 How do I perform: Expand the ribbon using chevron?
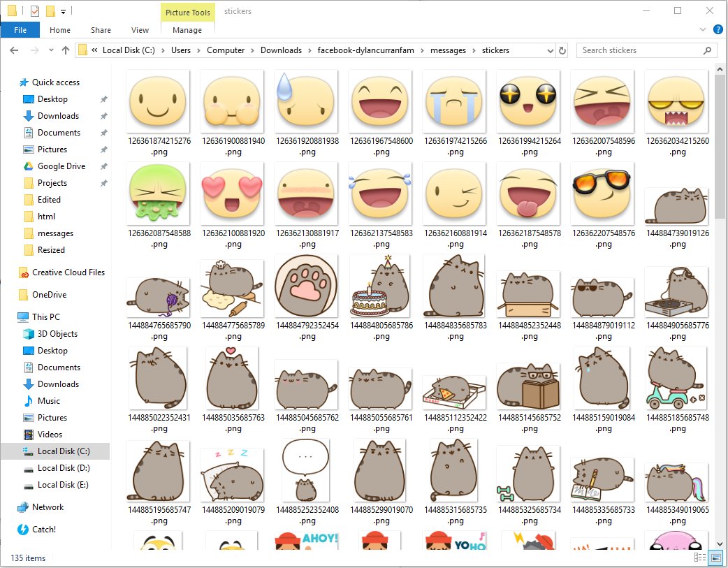(702, 30)
